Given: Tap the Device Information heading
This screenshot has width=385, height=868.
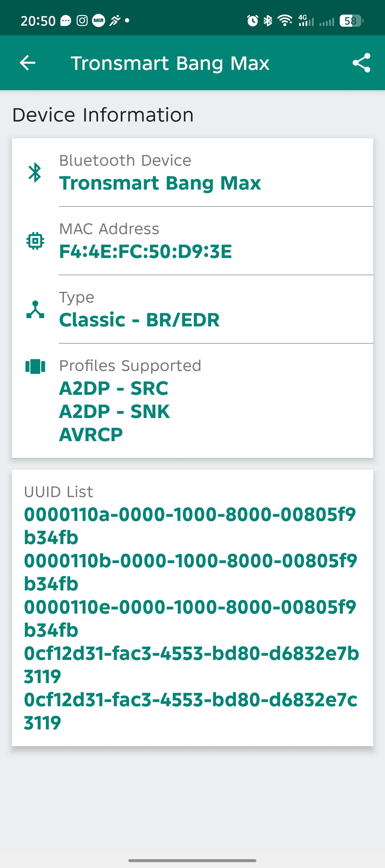Looking at the screenshot, I should click(103, 115).
